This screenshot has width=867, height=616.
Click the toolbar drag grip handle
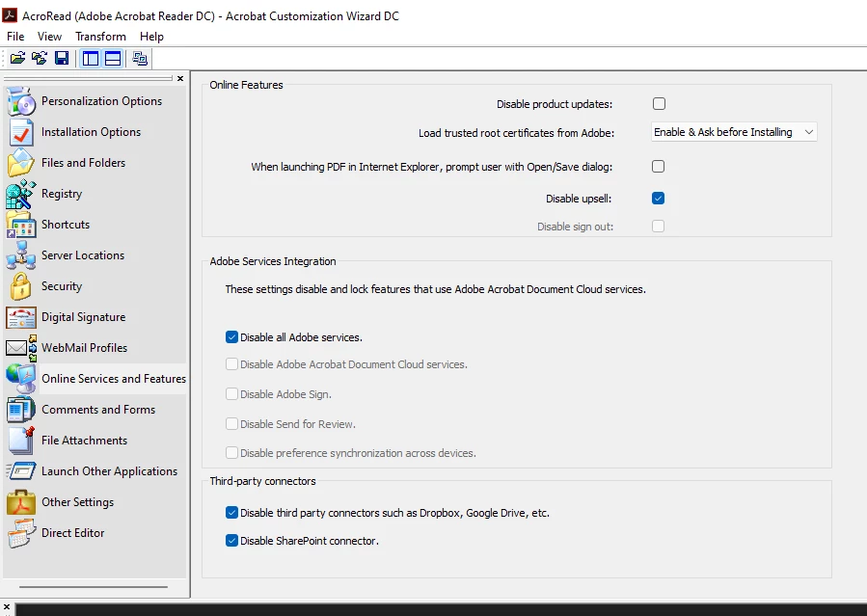[x=5, y=58]
